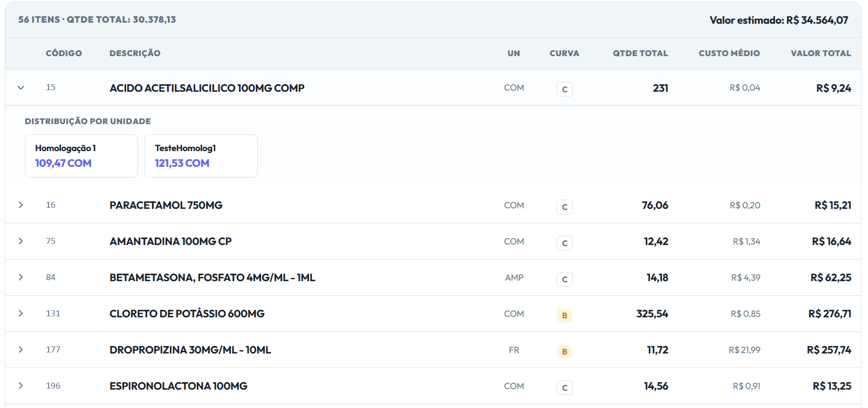Screen dimensions: 868x408
Task: Click the UN column header
Action: point(514,53)
